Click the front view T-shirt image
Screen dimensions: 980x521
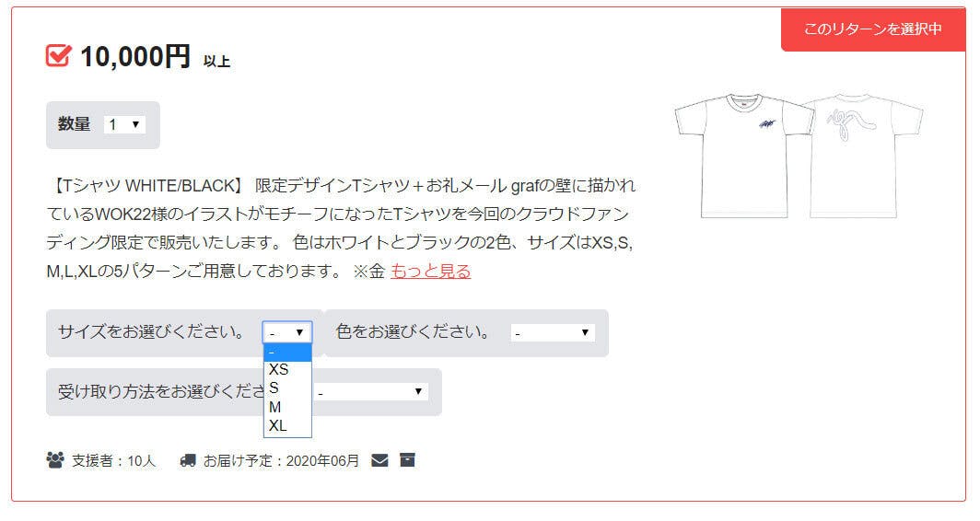743,154
